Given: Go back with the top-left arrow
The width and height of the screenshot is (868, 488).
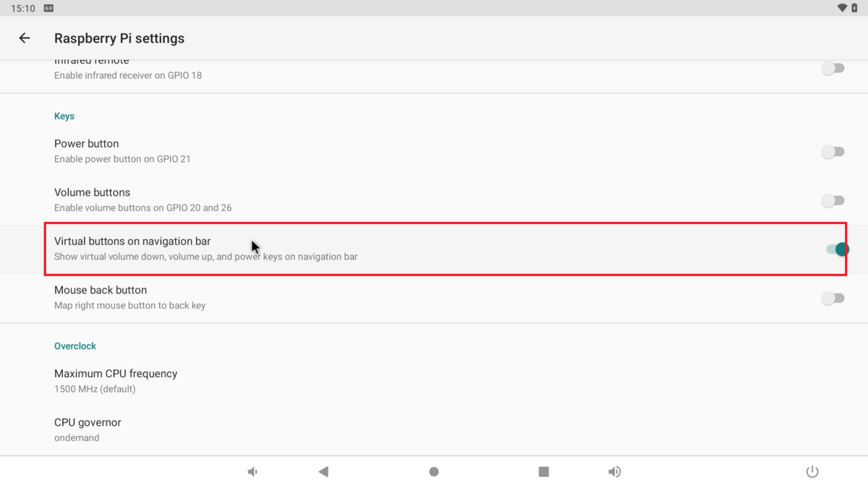Looking at the screenshot, I should (x=25, y=38).
